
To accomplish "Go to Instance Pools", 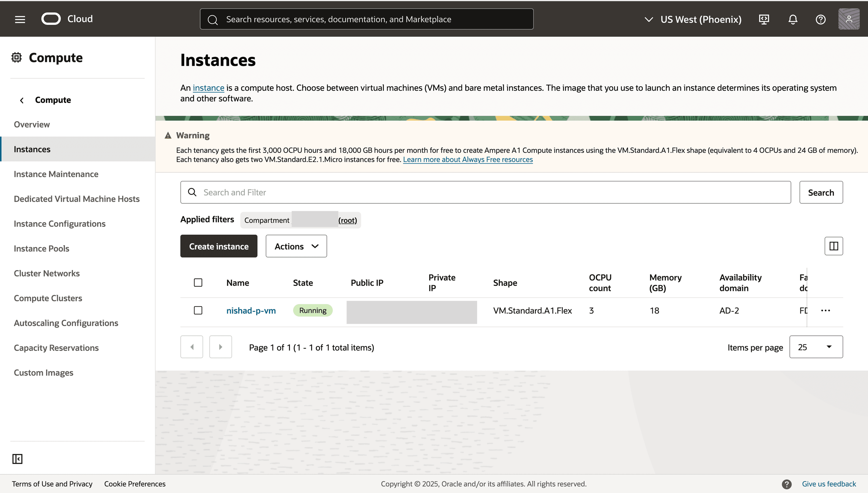I will [42, 248].
